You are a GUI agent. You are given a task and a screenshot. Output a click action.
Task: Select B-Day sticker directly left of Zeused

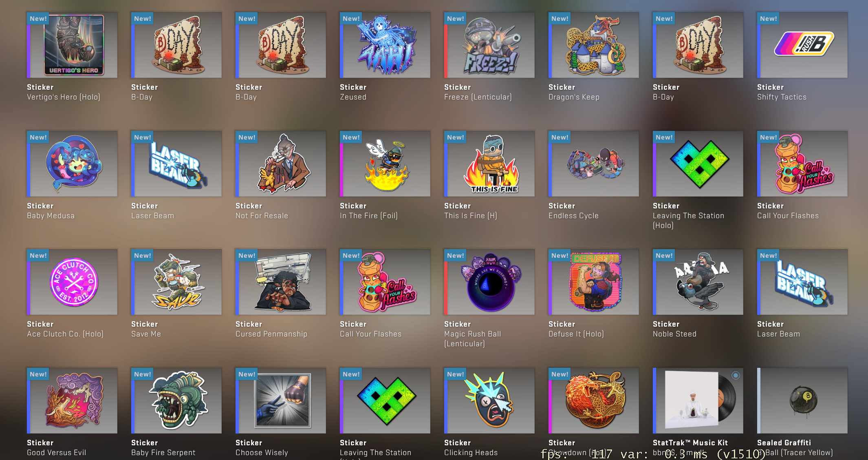(x=281, y=45)
